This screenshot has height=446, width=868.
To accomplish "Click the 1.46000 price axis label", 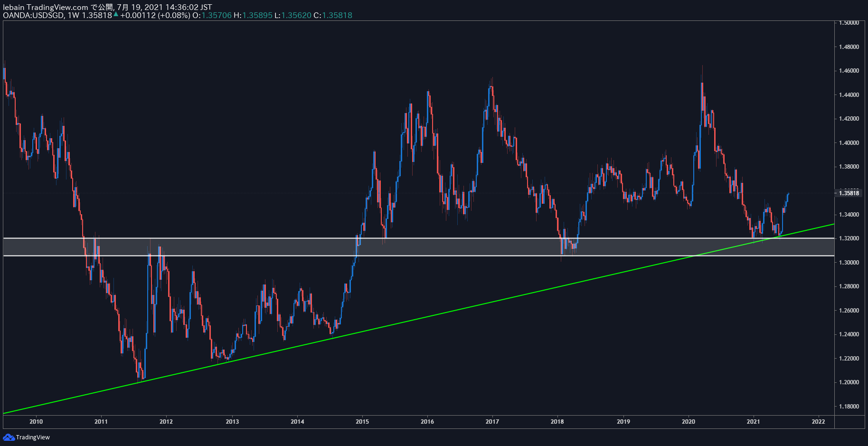I will click(x=849, y=71).
